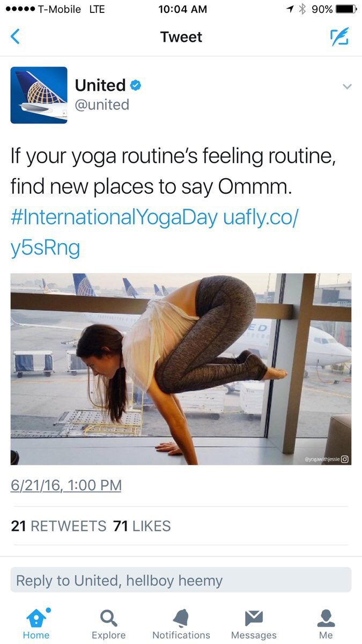Image resolution: width=362 pixels, height=644 pixels.
Task: Open the Explore search tab
Action: 109,624
